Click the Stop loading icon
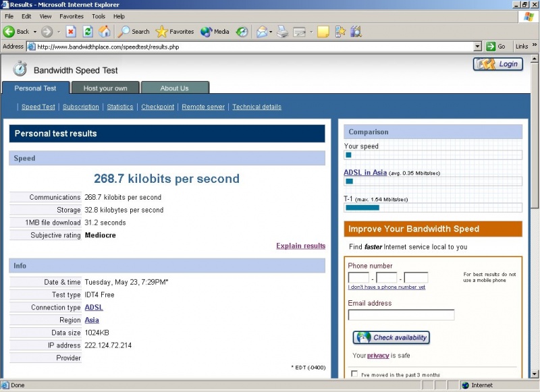This screenshot has width=540, height=392. pos(70,32)
